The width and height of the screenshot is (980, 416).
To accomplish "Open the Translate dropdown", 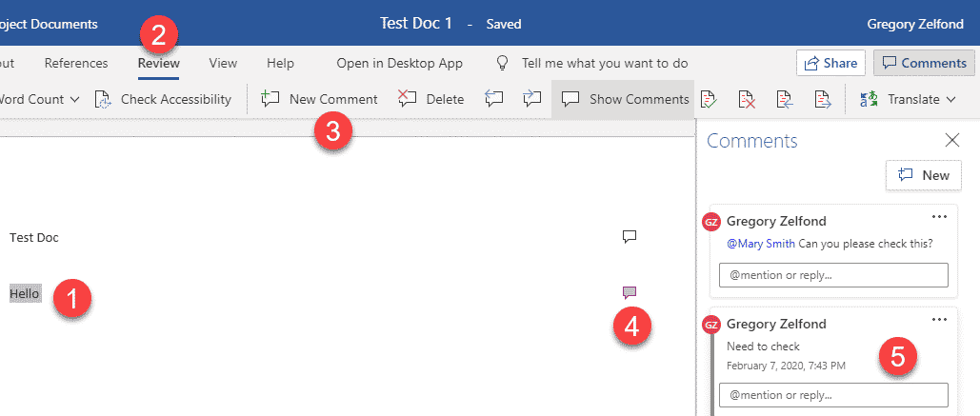I will point(909,99).
